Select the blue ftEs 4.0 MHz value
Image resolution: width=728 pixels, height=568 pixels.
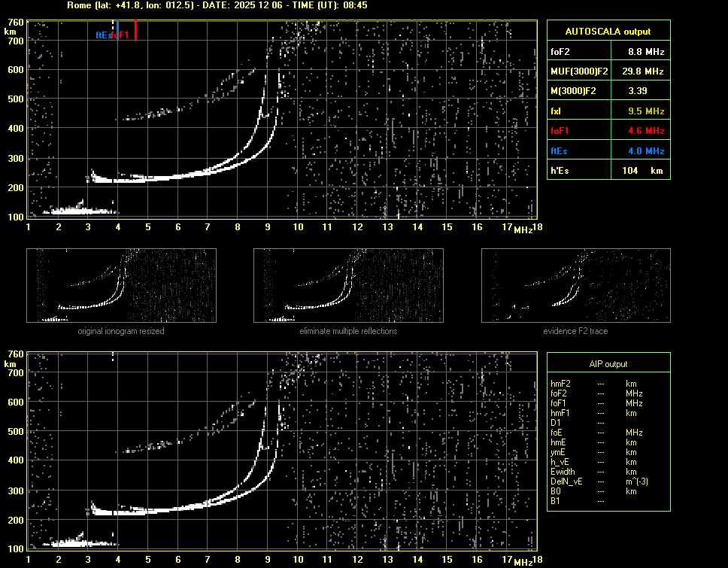tap(646, 151)
